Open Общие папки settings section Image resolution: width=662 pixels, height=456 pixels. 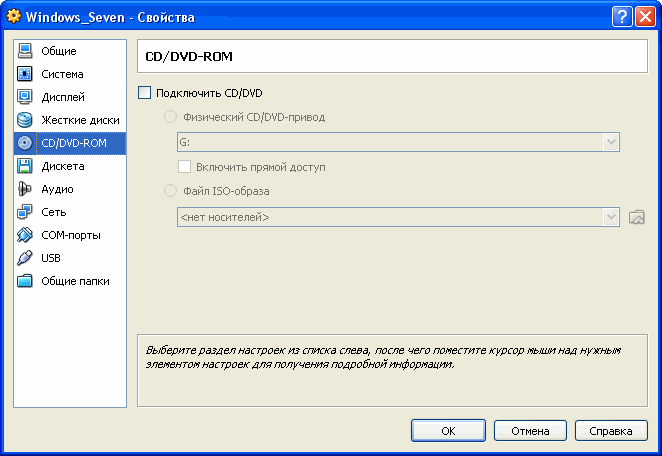75,281
